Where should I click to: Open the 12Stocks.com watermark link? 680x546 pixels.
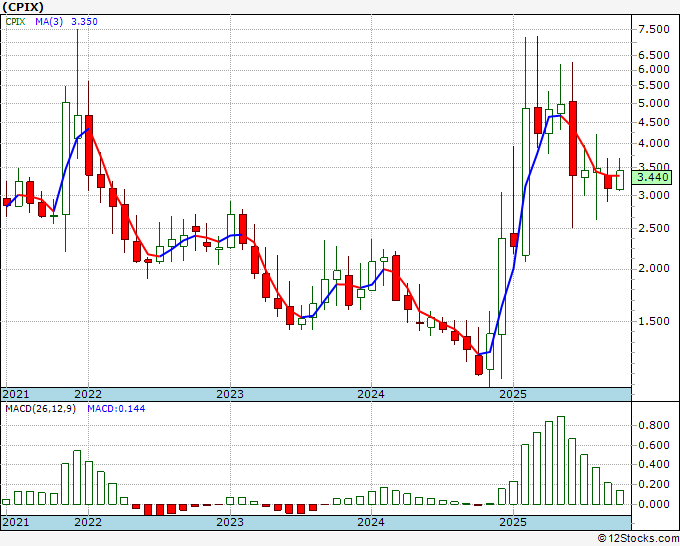coord(637,539)
